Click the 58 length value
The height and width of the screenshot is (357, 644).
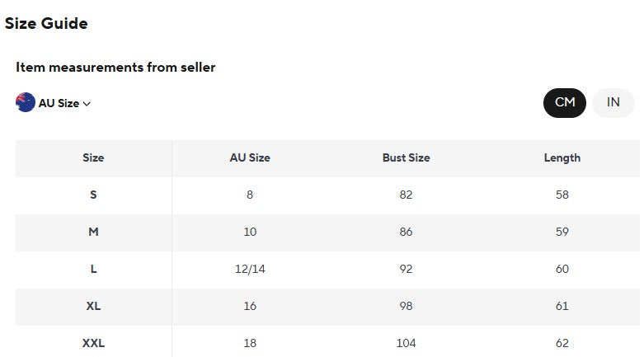tap(562, 195)
